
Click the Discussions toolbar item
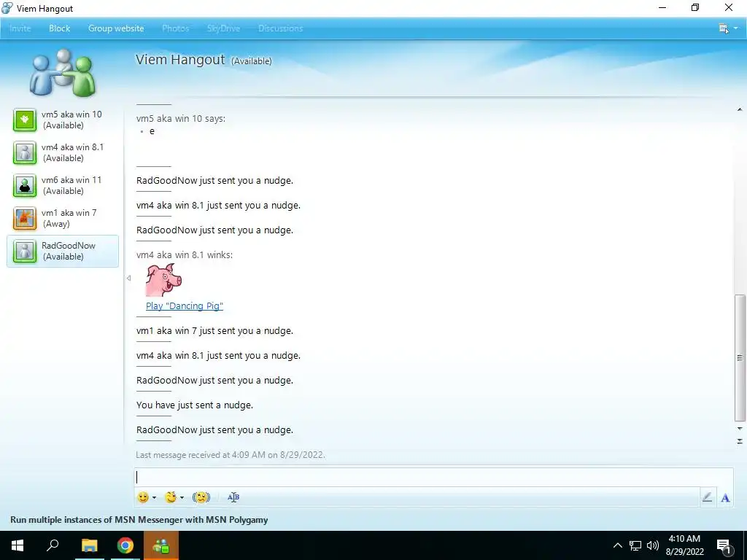[x=281, y=28]
